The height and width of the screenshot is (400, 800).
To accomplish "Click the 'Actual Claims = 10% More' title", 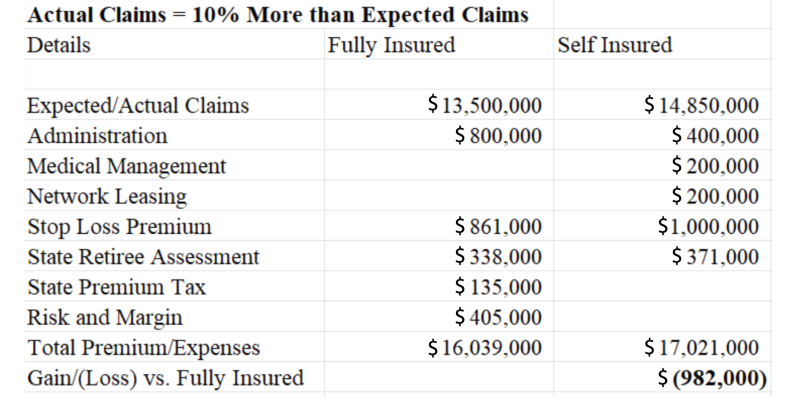I will [278, 16].
